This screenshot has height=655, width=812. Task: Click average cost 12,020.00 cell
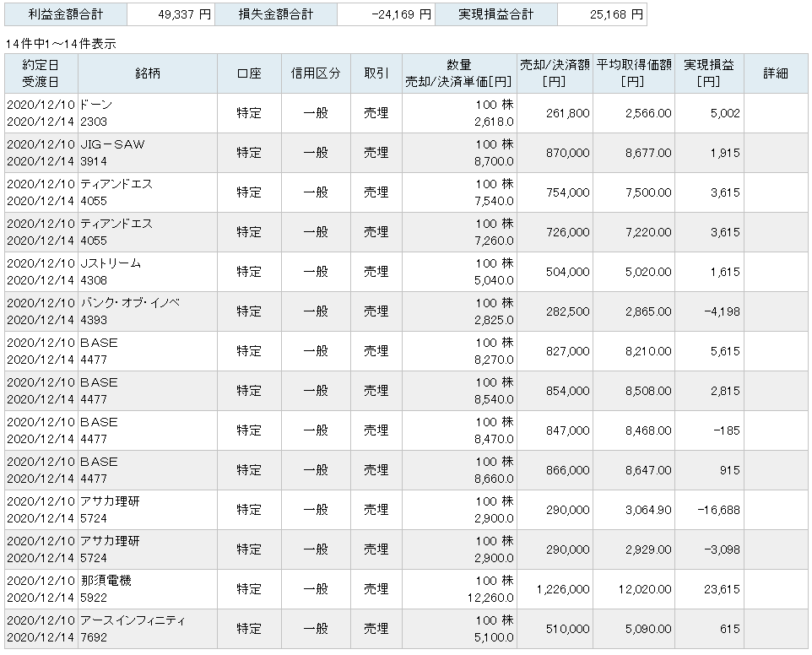[x=634, y=589]
